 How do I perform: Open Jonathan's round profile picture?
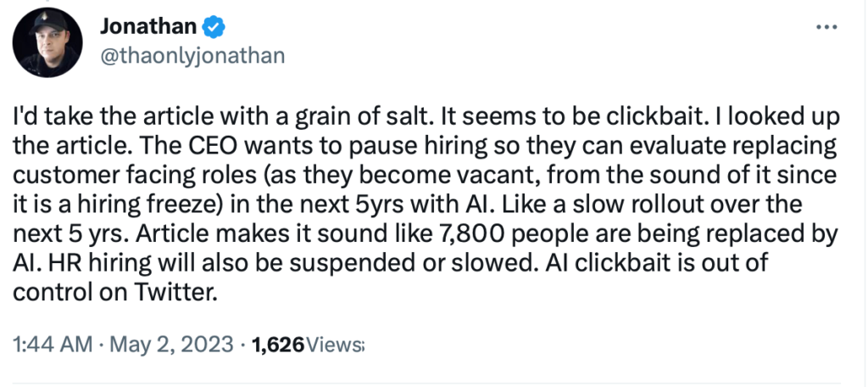47,43
